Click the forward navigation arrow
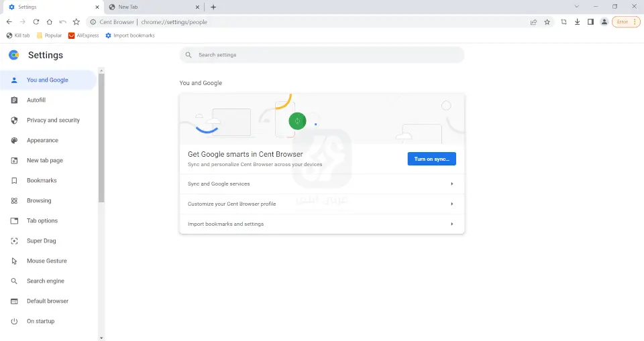This screenshot has height=341, width=644. [x=23, y=21]
